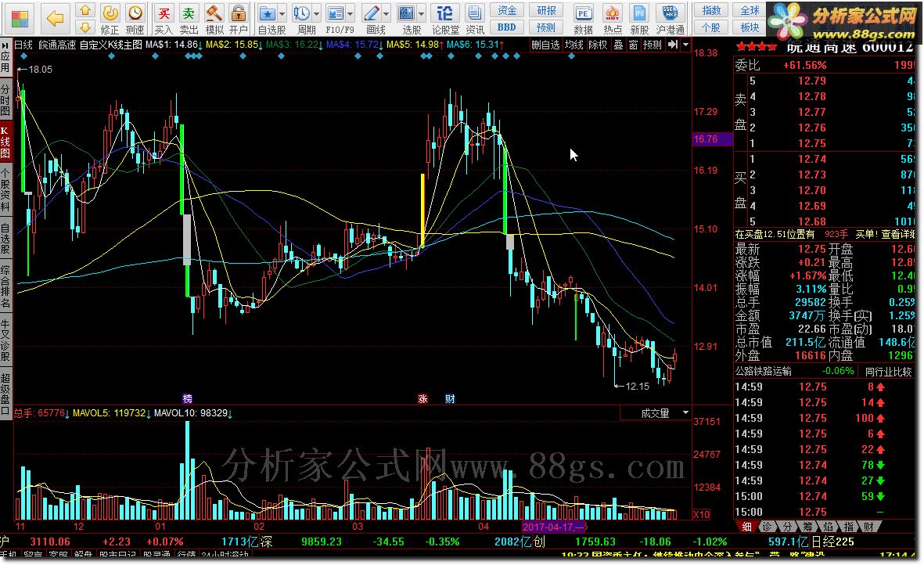Toggle the 叠 overlay option
The height and width of the screenshot is (565, 924).
pos(617,45)
